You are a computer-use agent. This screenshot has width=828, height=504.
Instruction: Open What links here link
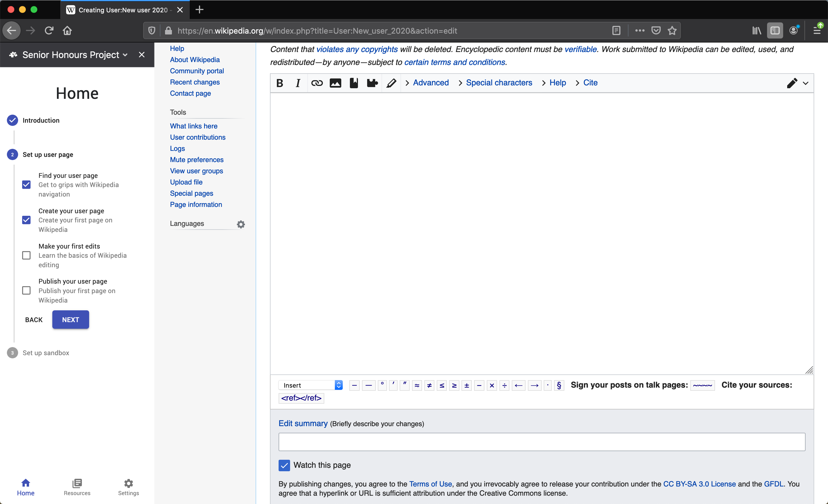pos(193,126)
